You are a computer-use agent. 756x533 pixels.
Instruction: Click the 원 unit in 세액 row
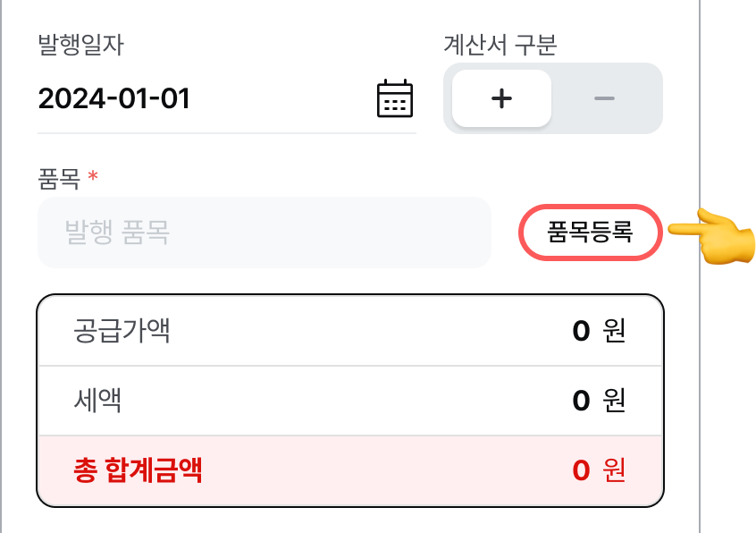pos(614,401)
